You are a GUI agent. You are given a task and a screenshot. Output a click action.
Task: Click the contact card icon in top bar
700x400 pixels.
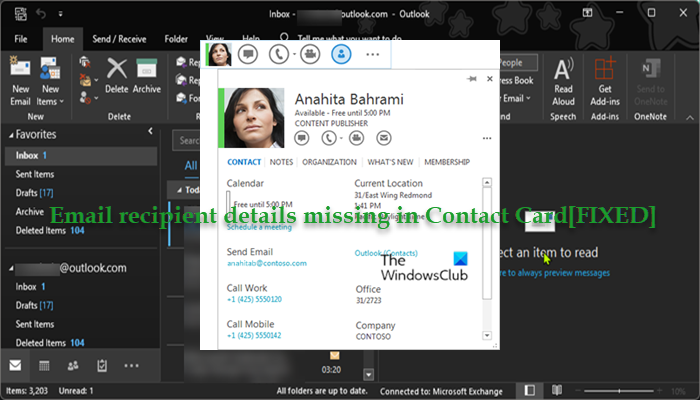[x=341, y=54]
